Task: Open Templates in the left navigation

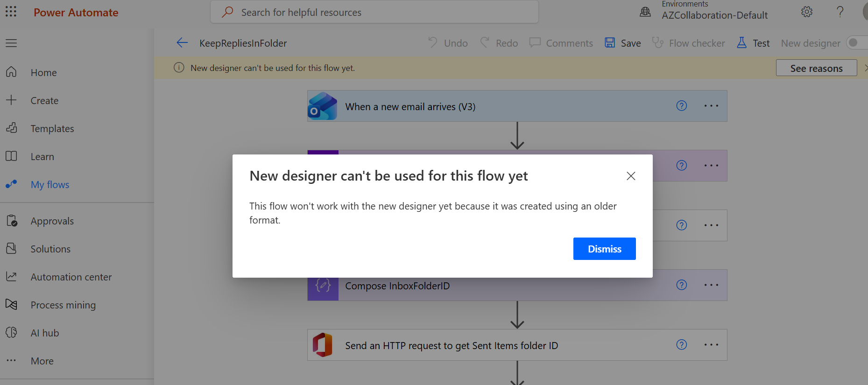Action: click(52, 128)
